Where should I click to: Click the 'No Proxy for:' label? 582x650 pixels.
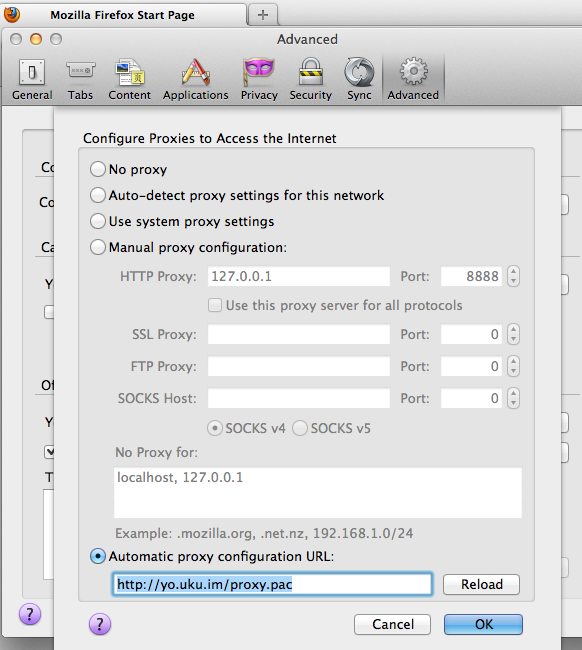[x=156, y=452]
